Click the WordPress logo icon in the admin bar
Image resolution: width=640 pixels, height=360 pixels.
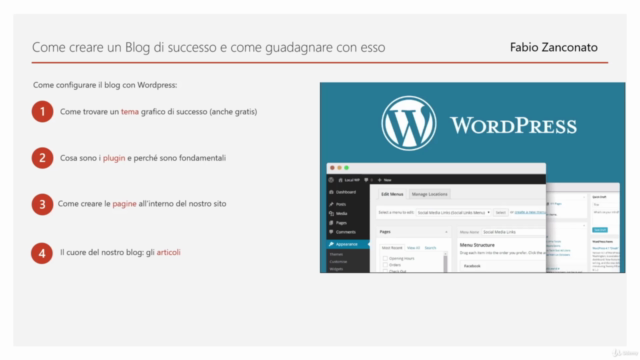331,180
